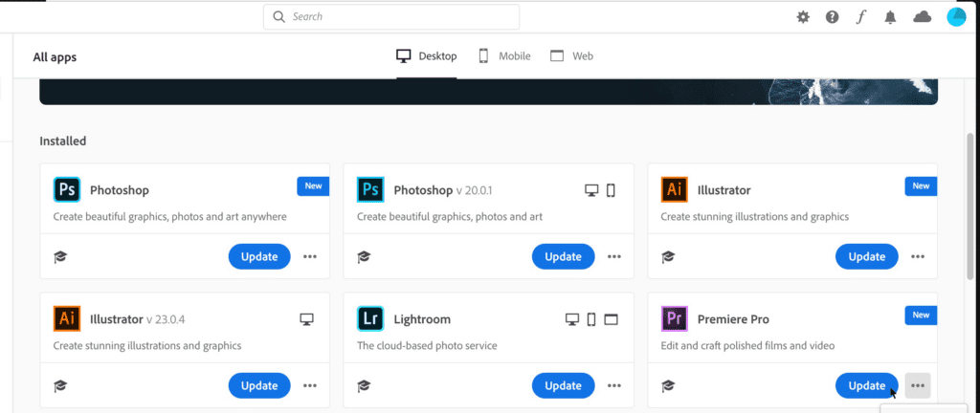980x413 pixels.
Task: Switch to the Mobile tab
Action: (x=504, y=56)
